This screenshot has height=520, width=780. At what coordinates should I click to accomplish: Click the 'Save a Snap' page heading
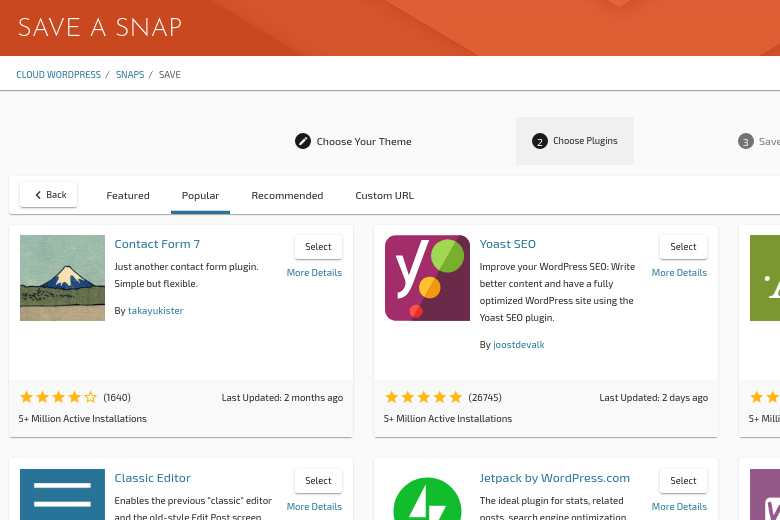coord(100,27)
